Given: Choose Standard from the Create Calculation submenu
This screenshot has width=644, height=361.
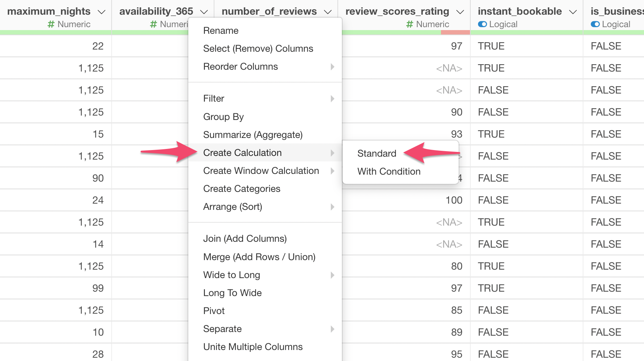Looking at the screenshot, I should click(376, 153).
